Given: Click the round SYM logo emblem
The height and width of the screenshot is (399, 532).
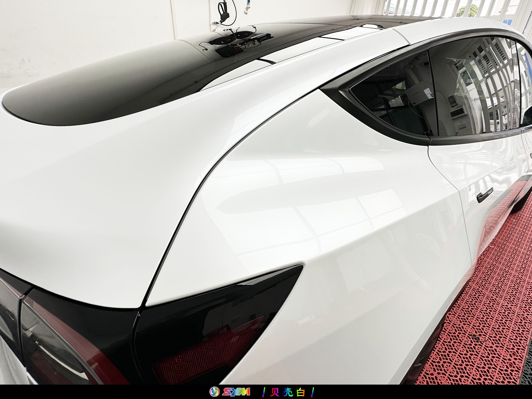Looking at the screenshot, I should [x=214, y=392].
